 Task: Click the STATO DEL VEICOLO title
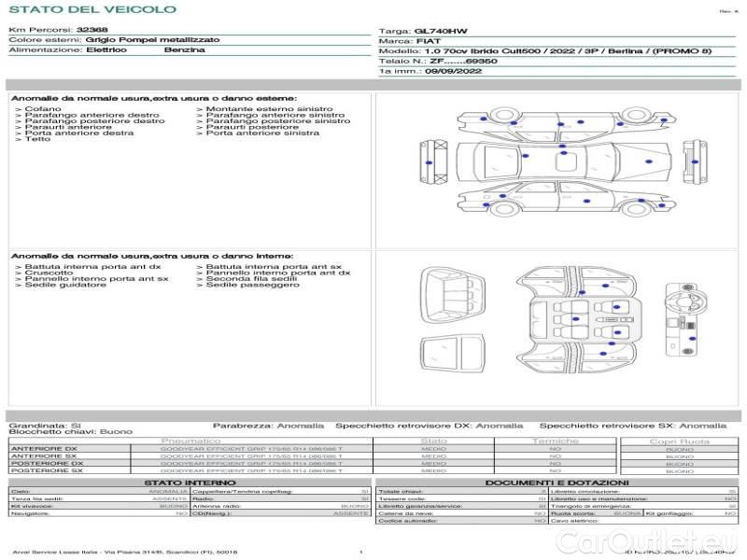pos(92,9)
